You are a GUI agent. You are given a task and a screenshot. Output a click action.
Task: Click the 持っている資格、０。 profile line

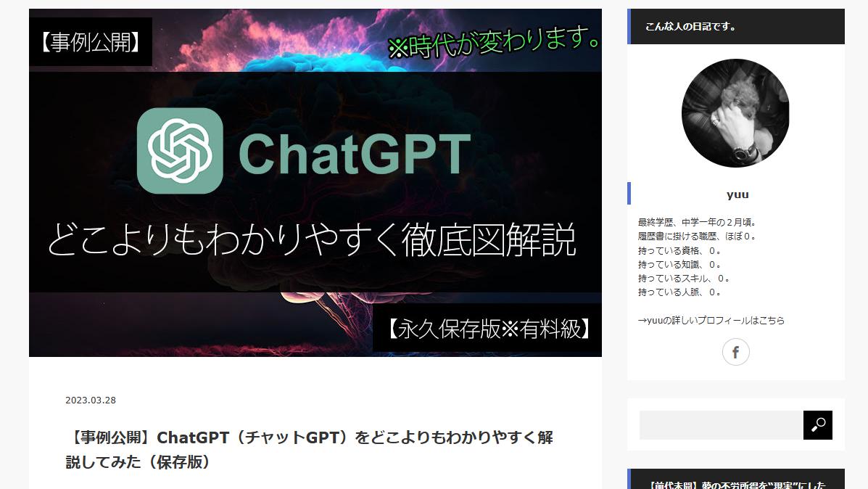679,250
